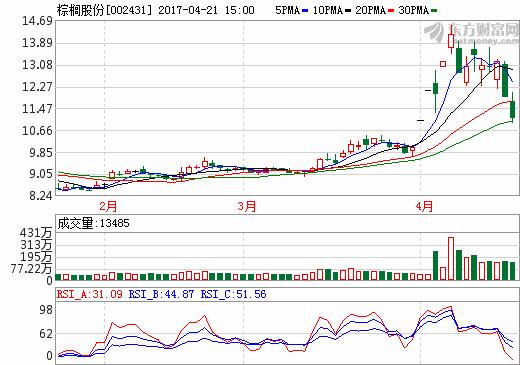Click the 3月 month label
Image resolution: width=520 pixels, height=365 pixels.
[x=247, y=206]
